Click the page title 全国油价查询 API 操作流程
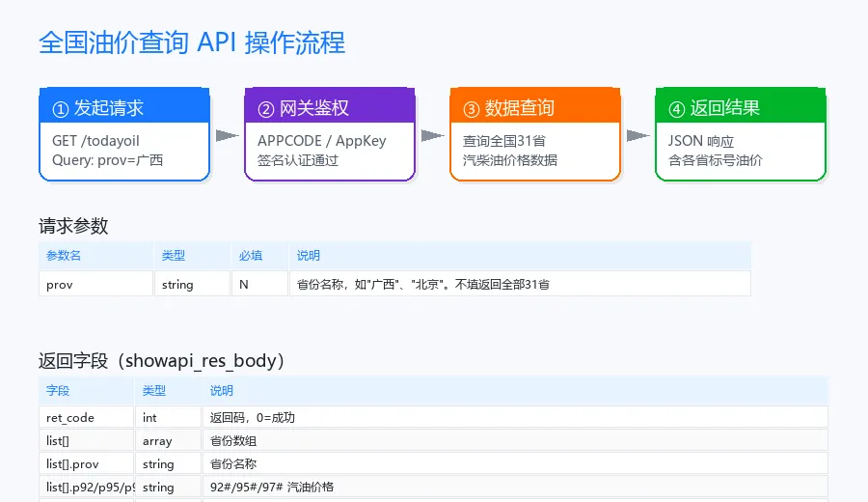Viewport: 868px width, 502px height. click(x=192, y=42)
